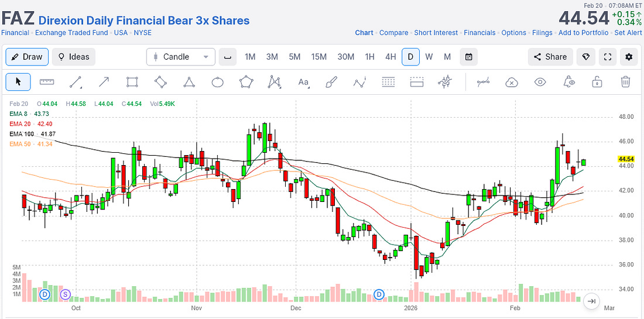644x319 pixels.
Task: Click the line-with-nodes drawing mode icon
Action: [483, 82]
